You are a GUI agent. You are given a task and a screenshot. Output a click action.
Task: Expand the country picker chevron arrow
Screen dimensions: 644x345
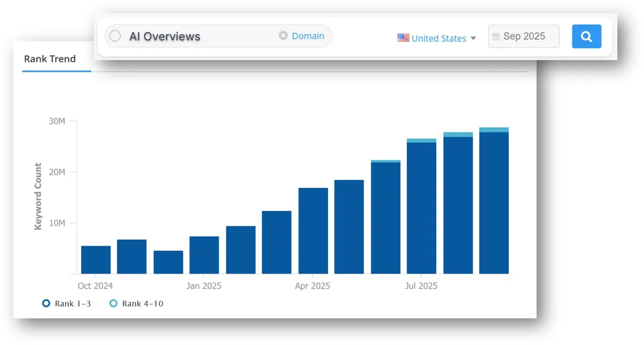coord(473,38)
